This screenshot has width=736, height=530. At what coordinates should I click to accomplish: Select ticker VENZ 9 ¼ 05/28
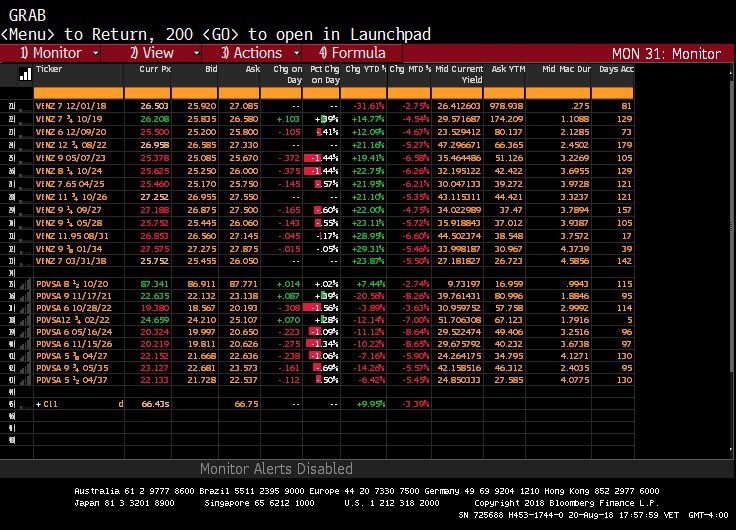tap(69, 223)
